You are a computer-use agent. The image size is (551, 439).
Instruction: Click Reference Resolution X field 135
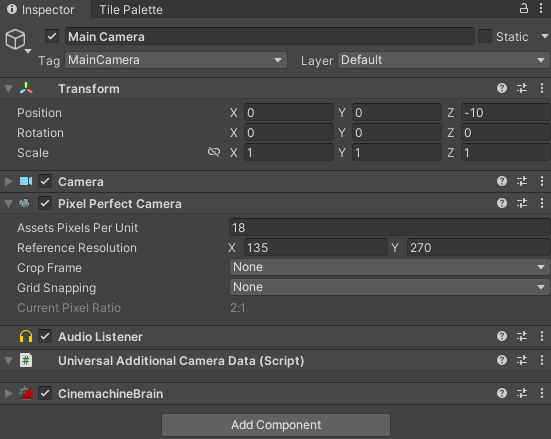click(316, 247)
